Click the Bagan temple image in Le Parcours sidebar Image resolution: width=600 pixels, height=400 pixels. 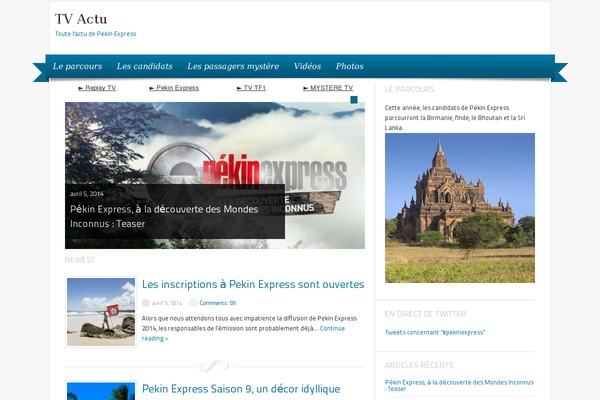[x=460, y=208]
